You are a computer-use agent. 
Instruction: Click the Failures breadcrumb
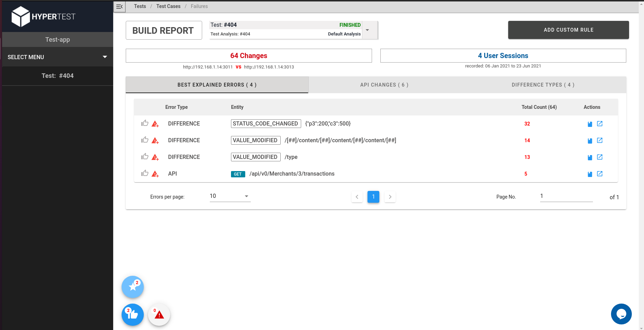pyautogui.click(x=199, y=6)
